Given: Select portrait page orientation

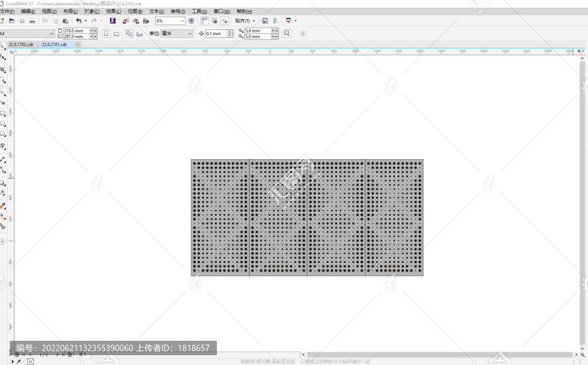Looking at the screenshot, I should click(106, 34).
